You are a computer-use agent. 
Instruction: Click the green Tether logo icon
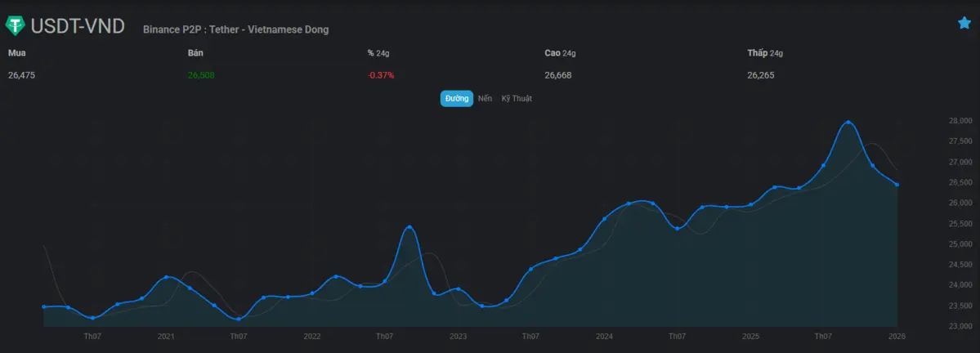16,26
